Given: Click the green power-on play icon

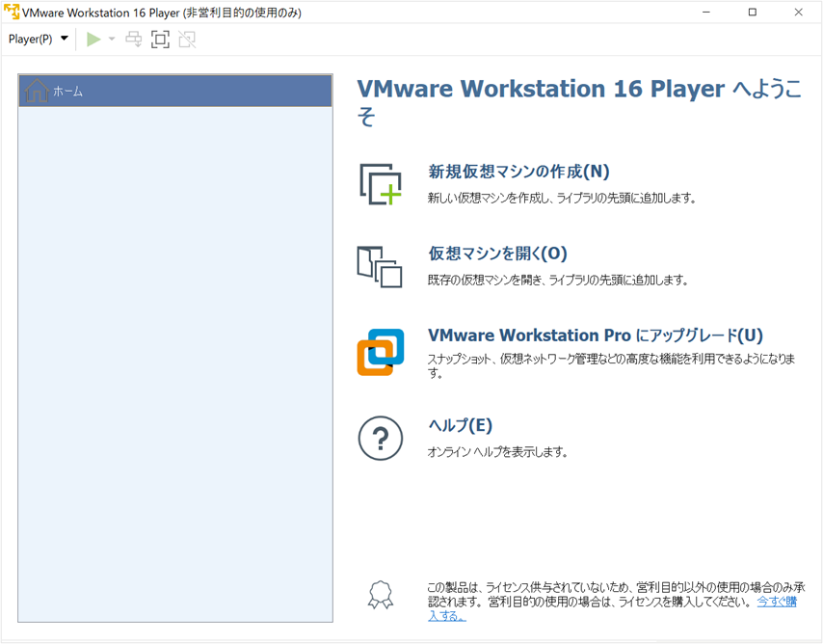Looking at the screenshot, I should click(93, 40).
